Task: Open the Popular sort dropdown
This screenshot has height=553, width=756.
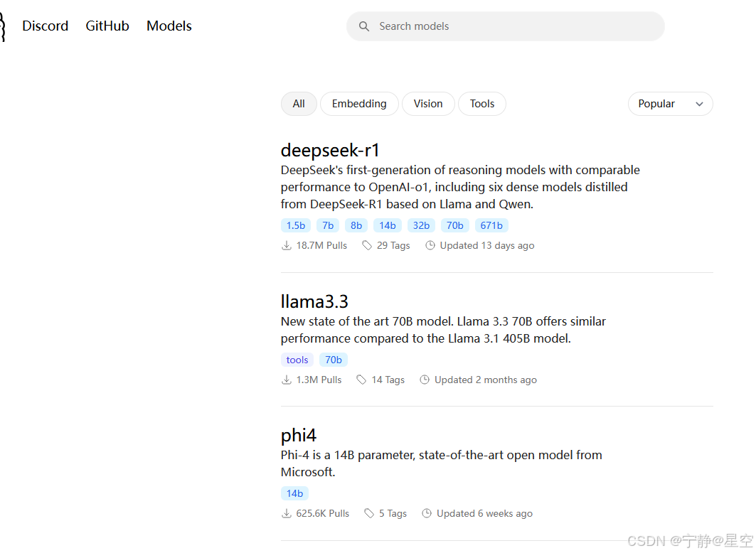Action: point(670,104)
